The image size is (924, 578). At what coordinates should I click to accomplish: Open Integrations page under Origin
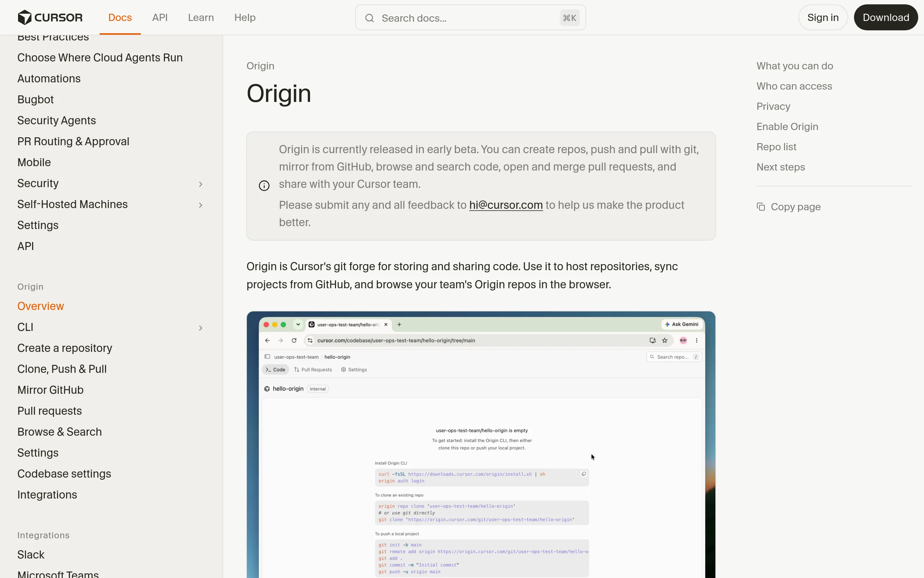coord(47,495)
